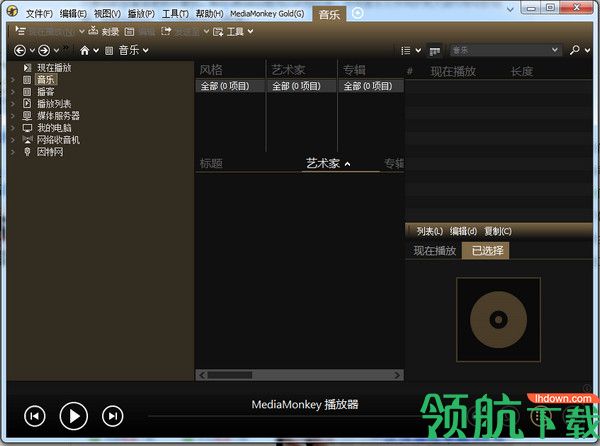Open the 列表(L) menu in Now Playing panel
Screen dimensions: 600x446
[x=429, y=231]
